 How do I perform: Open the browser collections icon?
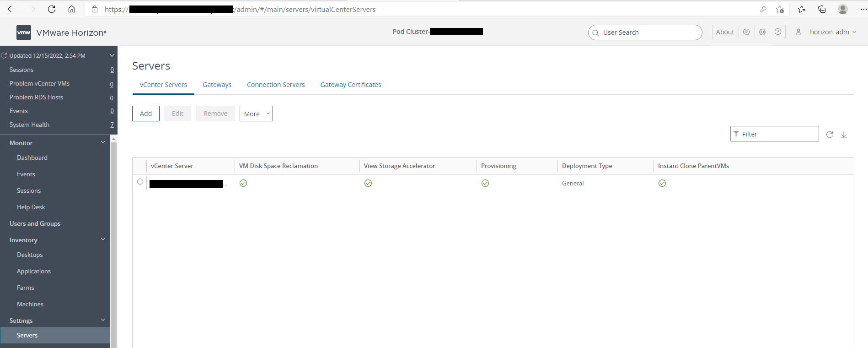822,9
